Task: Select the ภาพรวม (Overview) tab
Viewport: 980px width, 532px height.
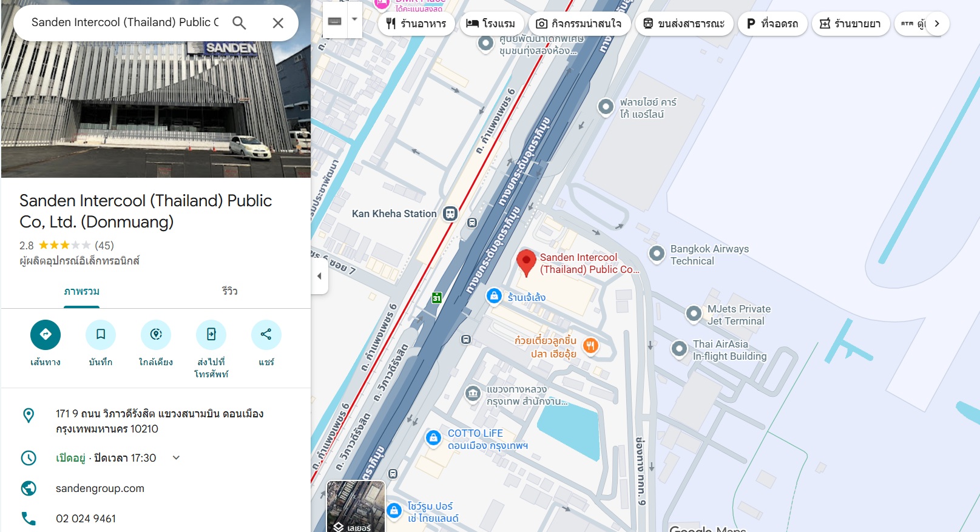Action: click(81, 292)
